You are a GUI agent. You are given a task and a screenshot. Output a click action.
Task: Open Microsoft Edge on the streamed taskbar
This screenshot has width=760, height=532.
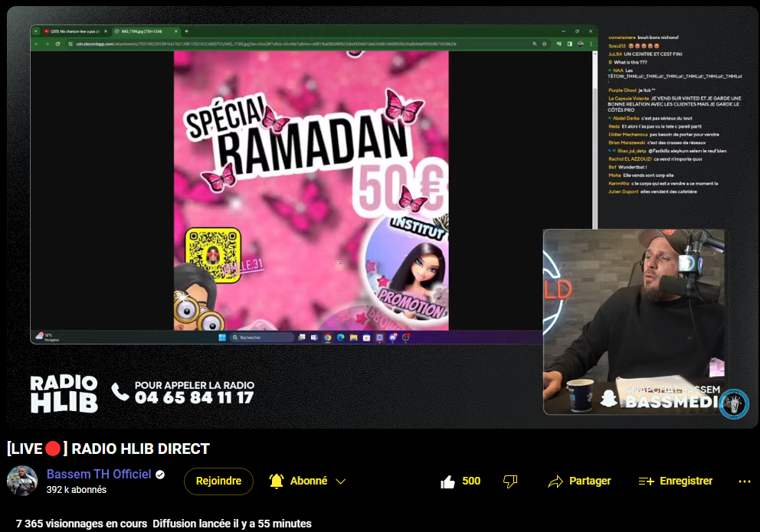[x=340, y=338]
